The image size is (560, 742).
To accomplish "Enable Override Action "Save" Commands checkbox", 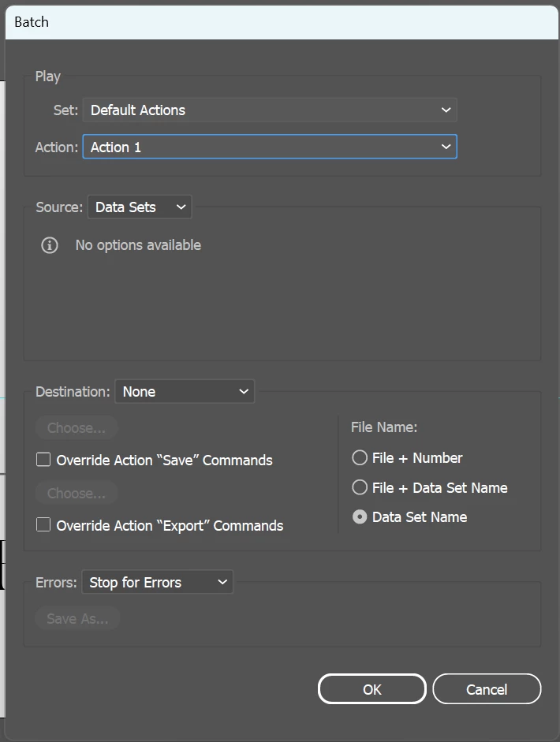I will click(44, 460).
